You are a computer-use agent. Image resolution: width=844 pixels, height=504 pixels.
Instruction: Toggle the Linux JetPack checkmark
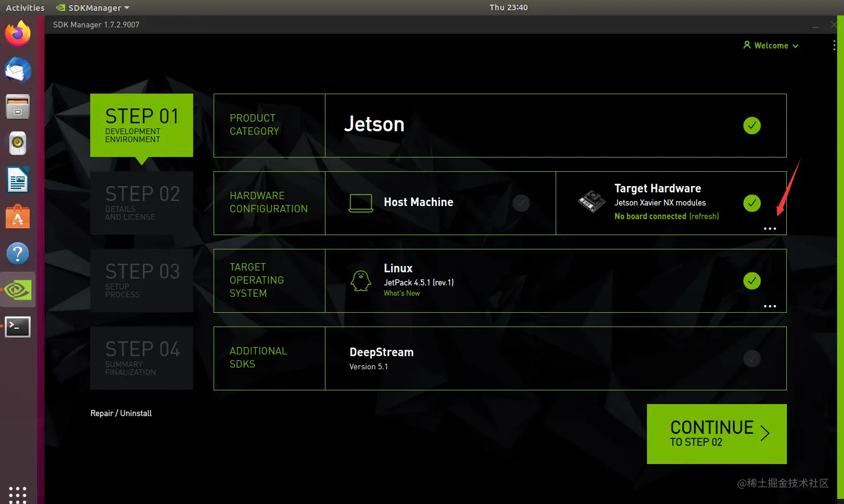(x=752, y=281)
